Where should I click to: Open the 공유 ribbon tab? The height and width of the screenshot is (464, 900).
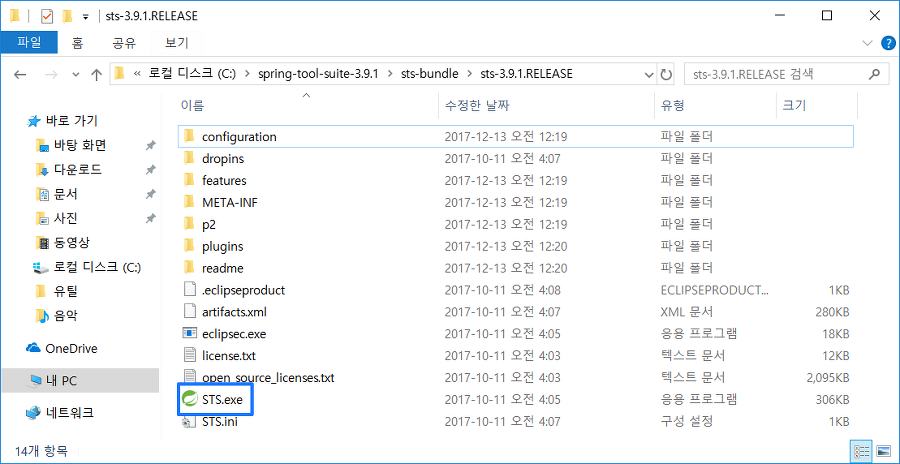pos(124,42)
